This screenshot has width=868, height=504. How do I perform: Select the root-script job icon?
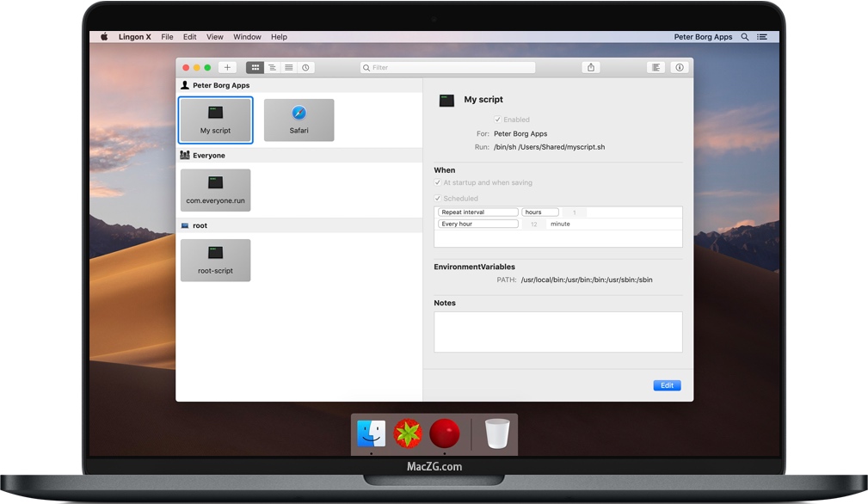click(215, 260)
